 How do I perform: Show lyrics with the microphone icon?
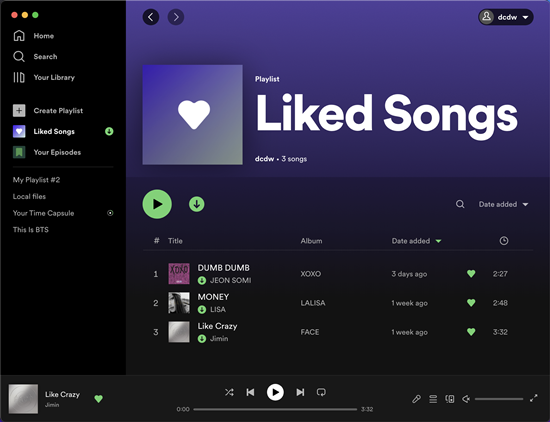[x=416, y=399]
